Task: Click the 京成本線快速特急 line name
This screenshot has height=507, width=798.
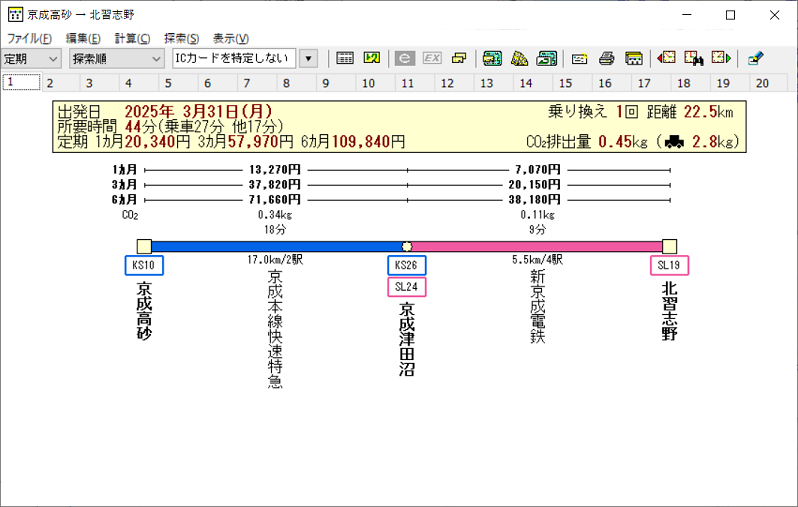Action: (x=275, y=329)
